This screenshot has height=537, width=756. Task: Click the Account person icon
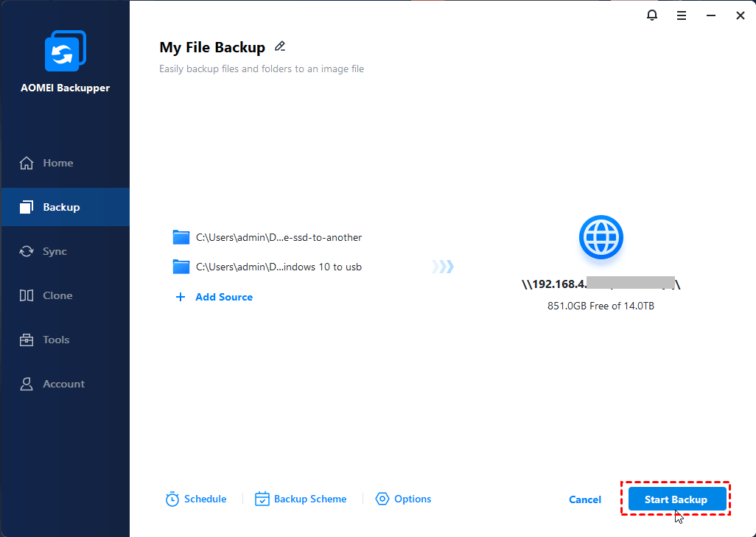[27, 384]
